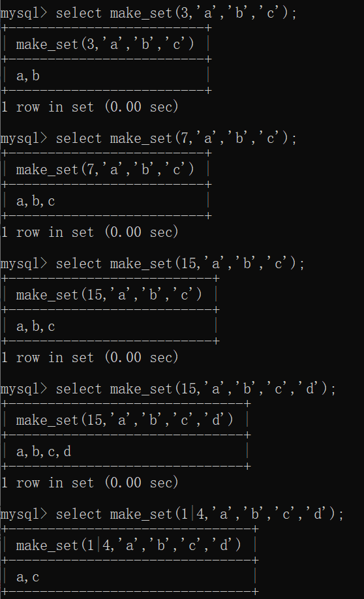
Task: Click the make_set(15,'a','b','c','d') command line
Action: pos(168,389)
